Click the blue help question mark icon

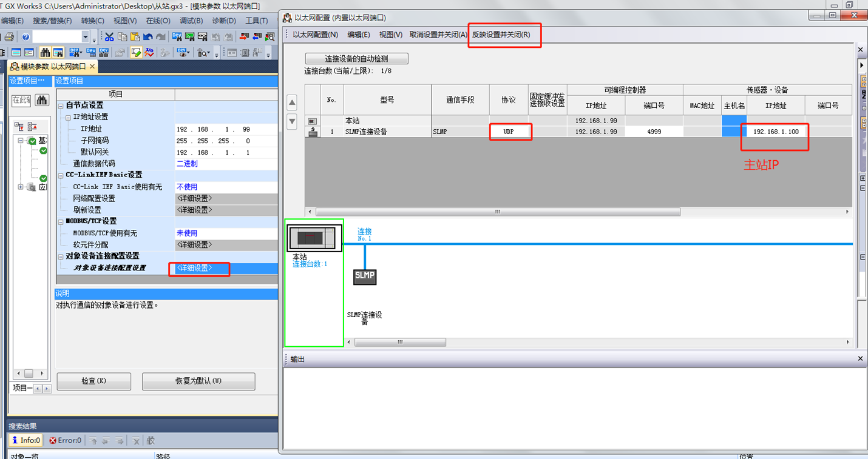[25, 37]
